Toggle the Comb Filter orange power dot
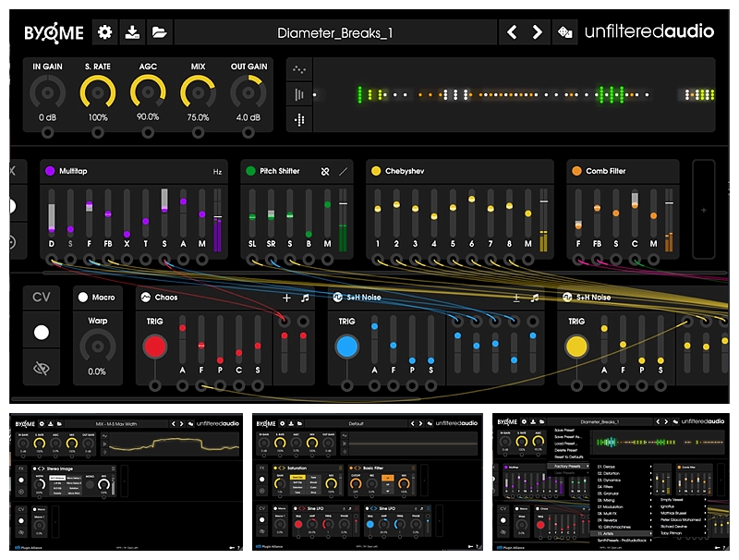Viewport: 739px width, 560px height. tap(576, 171)
